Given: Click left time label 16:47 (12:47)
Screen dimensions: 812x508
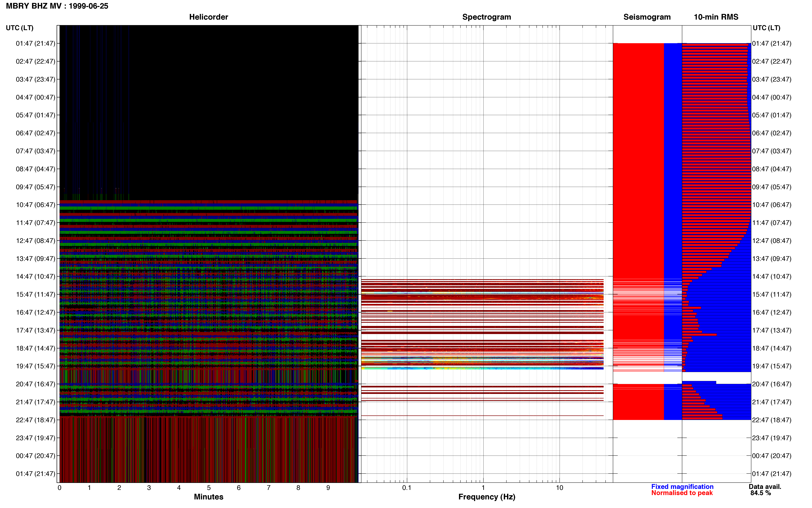Looking at the screenshot, I should point(36,313).
